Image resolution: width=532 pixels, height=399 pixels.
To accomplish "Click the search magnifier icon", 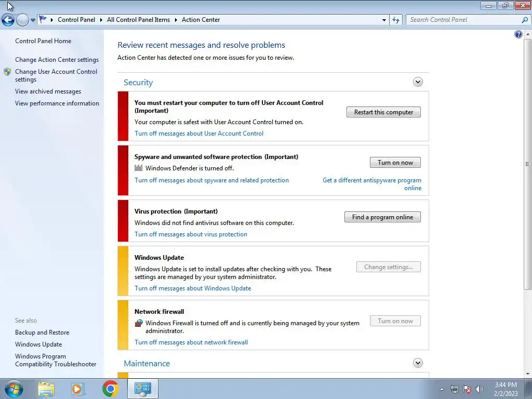I will click(x=525, y=20).
